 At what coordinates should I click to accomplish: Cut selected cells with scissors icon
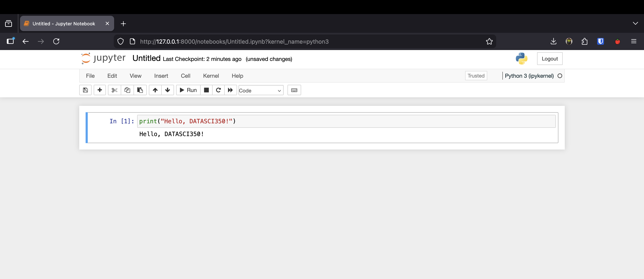click(115, 90)
